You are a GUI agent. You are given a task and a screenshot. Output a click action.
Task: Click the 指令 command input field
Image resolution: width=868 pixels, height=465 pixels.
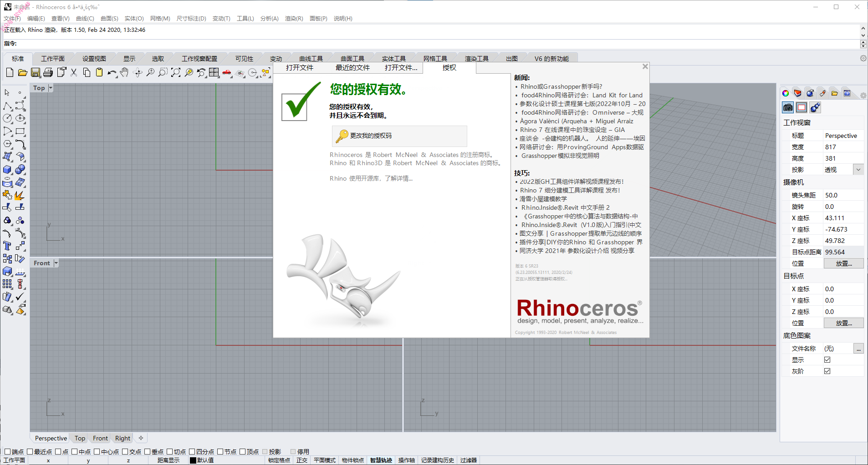437,44
